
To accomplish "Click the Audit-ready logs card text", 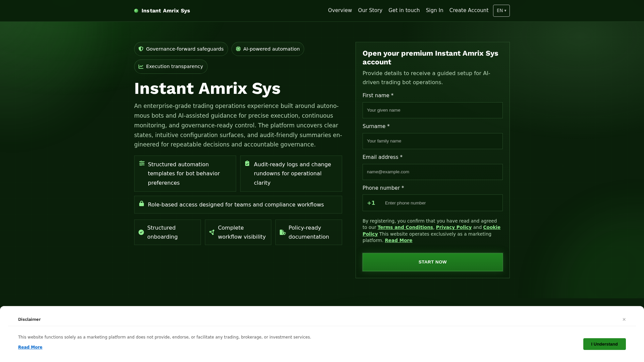I will click(292, 174).
